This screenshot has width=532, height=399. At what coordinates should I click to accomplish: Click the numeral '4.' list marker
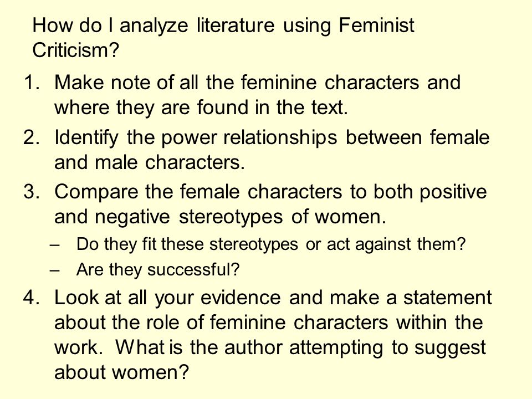(x=32, y=298)
